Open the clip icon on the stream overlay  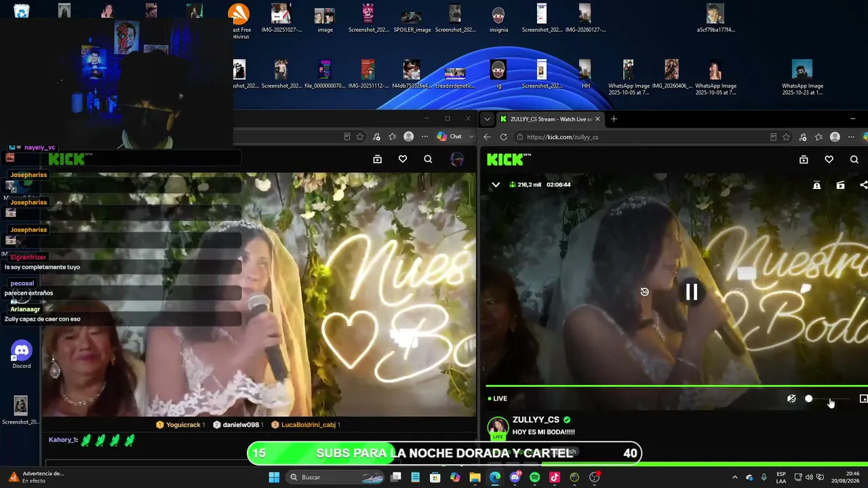[840, 185]
